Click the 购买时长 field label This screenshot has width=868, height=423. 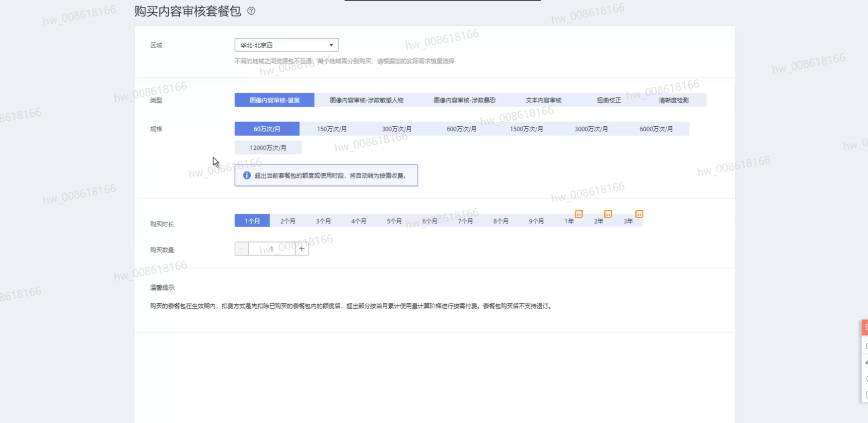pos(162,224)
